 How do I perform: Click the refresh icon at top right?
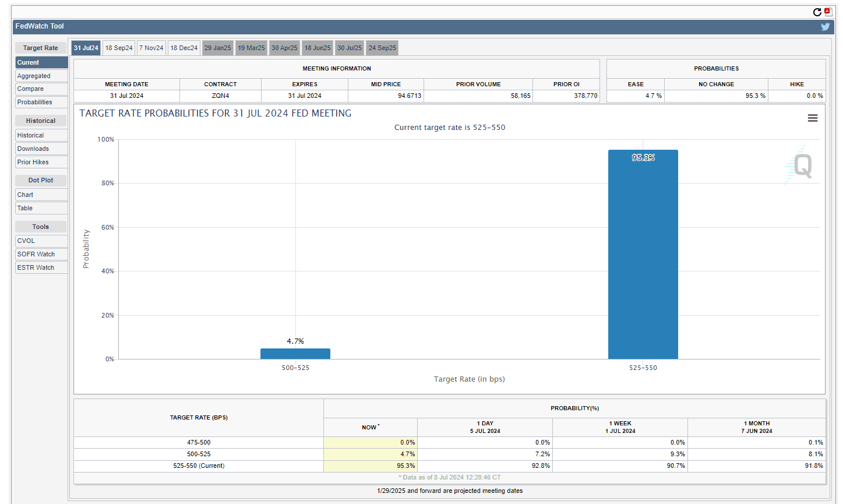click(817, 12)
